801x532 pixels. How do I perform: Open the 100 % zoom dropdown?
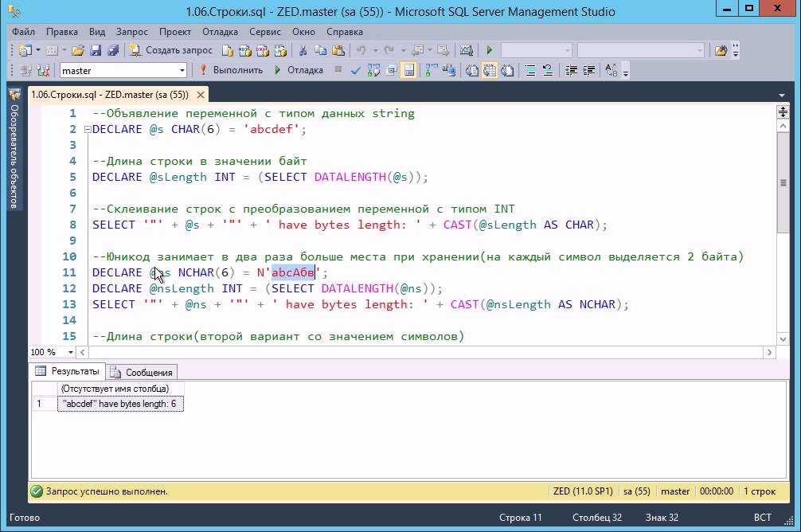coord(71,352)
